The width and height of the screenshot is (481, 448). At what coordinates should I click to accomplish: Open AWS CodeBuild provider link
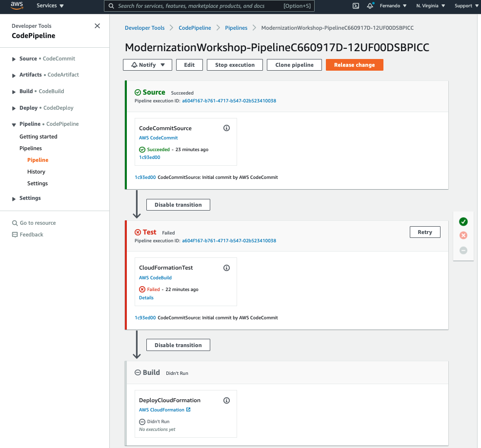(x=155, y=278)
